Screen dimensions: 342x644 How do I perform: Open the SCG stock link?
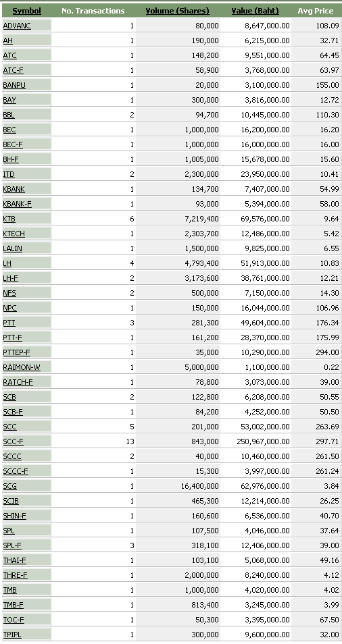pos(10,486)
